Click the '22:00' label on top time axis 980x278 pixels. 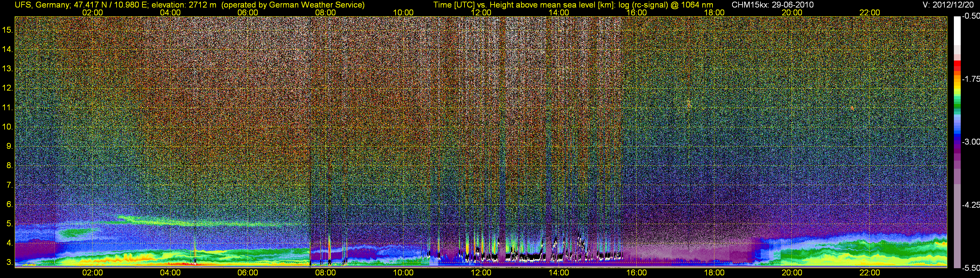(x=870, y=12)
